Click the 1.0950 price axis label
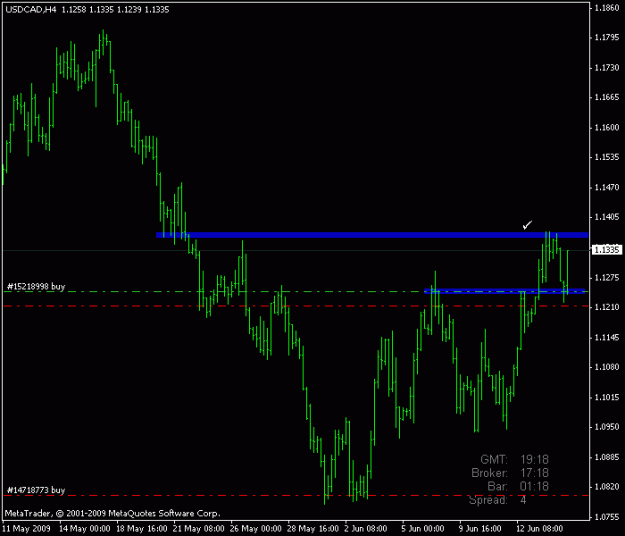 pos(607,427)
